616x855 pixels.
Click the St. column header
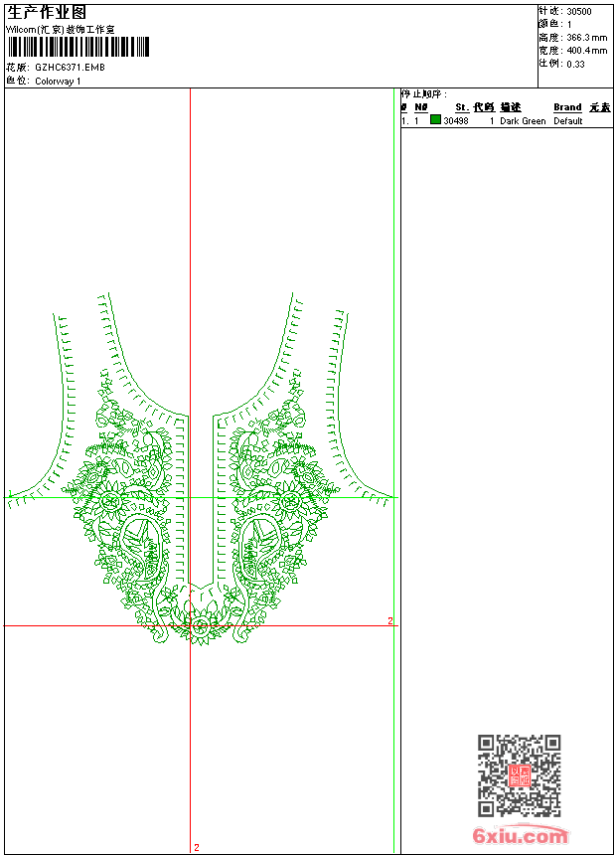[462, 107]
